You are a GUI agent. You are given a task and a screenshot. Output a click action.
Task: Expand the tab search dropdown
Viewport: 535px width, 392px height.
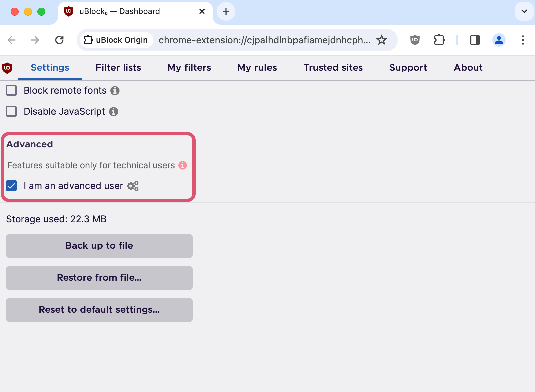(524, 11)
